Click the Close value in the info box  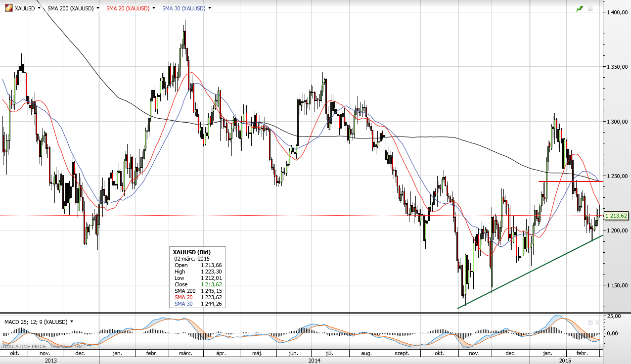[211, 284]
